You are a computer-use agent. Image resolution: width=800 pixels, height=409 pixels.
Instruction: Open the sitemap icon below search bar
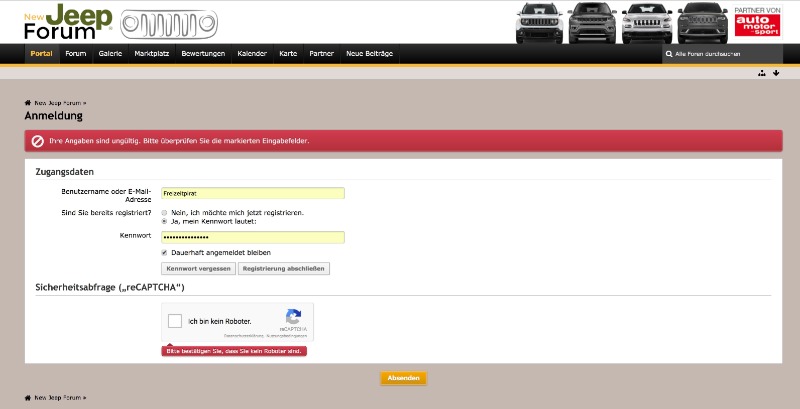click(x=761, y=73)
